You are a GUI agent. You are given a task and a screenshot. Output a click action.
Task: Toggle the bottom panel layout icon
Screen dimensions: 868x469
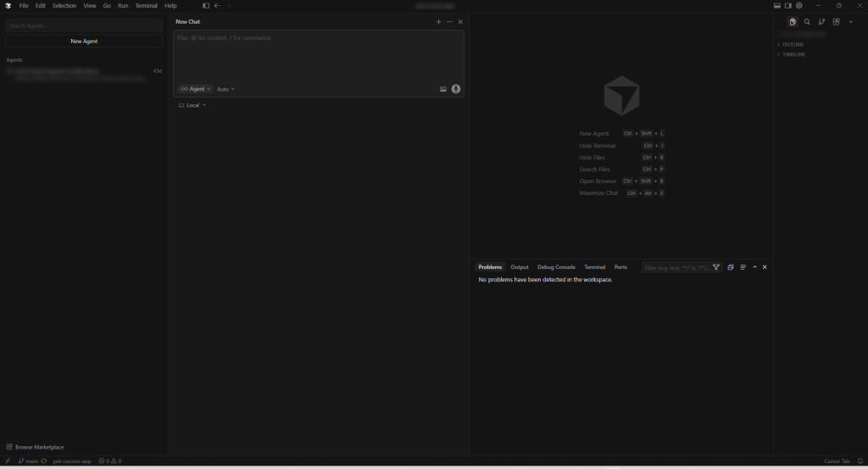(x=777, y=6)
